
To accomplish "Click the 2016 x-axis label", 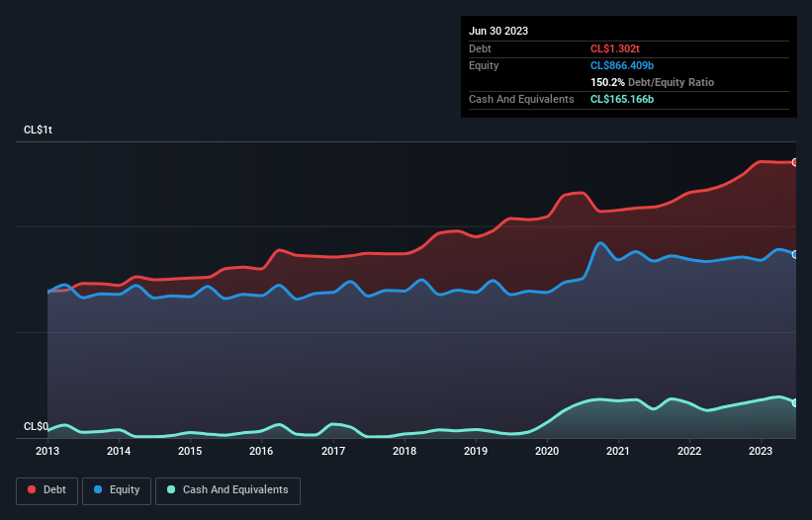I will click(x=261, y=451).
